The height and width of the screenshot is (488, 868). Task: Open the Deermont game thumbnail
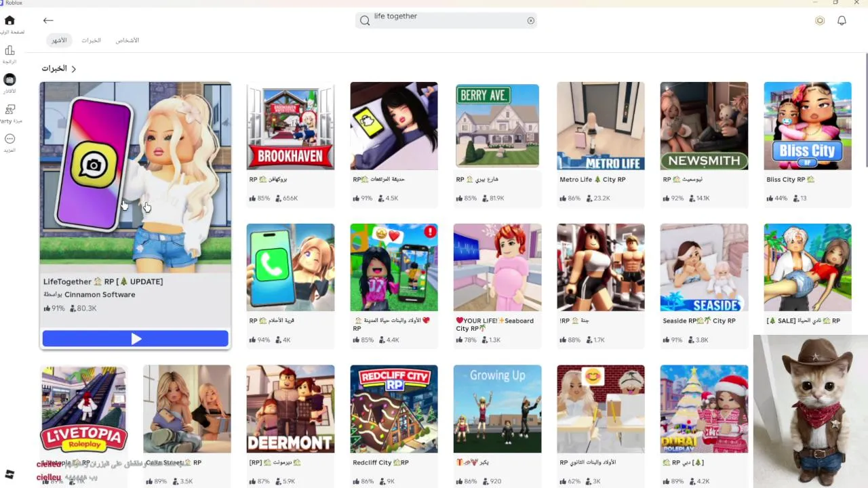pyautogui.click(x=290, y=409)
